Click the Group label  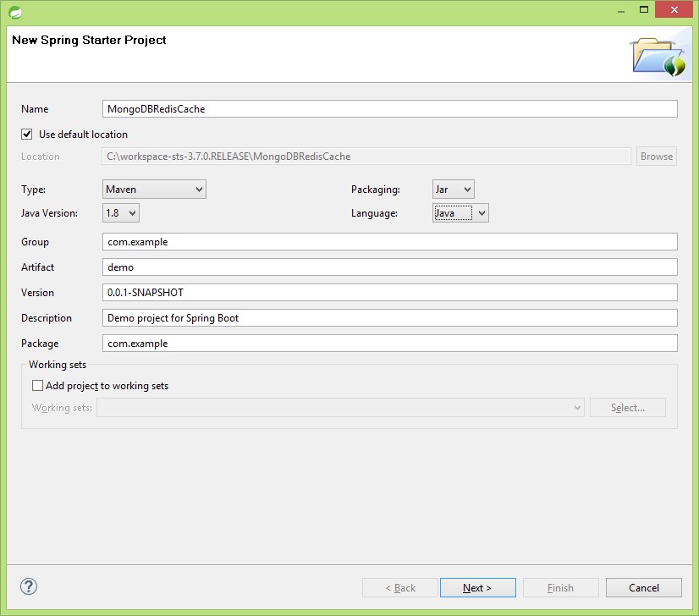click(x=35, y=242)
